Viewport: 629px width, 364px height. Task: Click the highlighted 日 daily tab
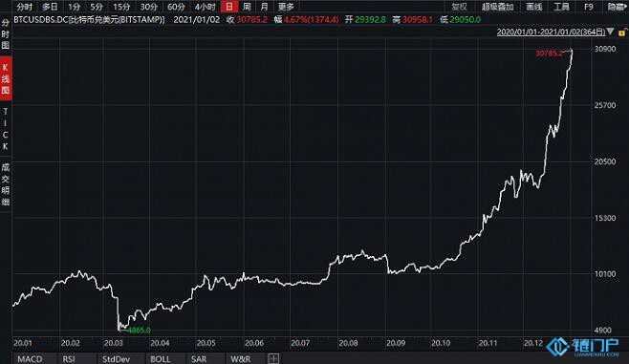(229, 7)
